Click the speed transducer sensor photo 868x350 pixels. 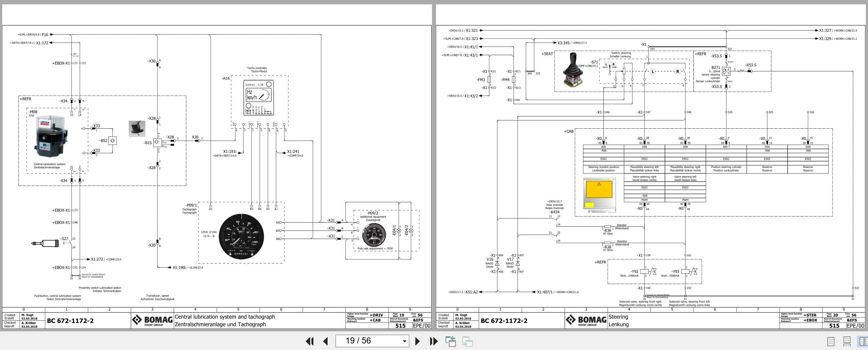[x=137, y=129]
